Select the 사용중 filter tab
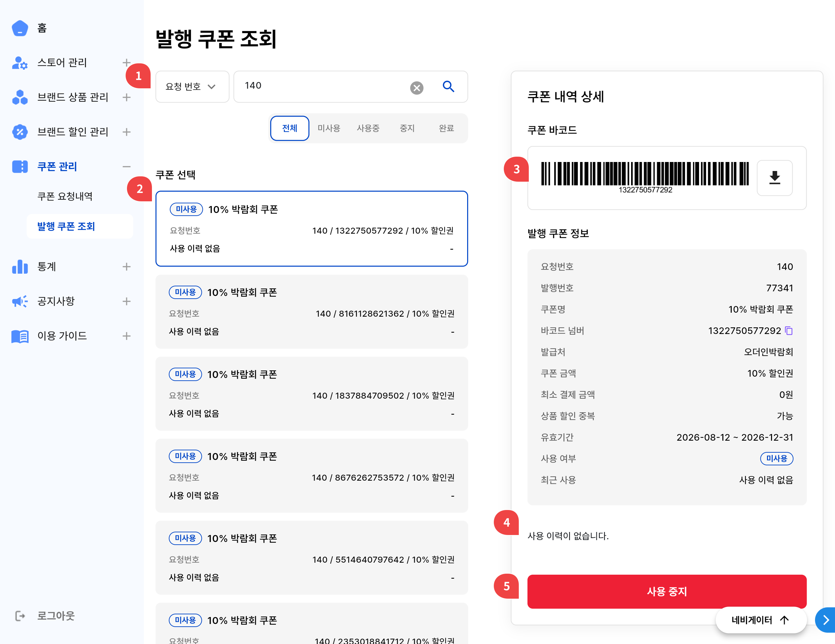 pyautogui.click(x=368, y=128)
